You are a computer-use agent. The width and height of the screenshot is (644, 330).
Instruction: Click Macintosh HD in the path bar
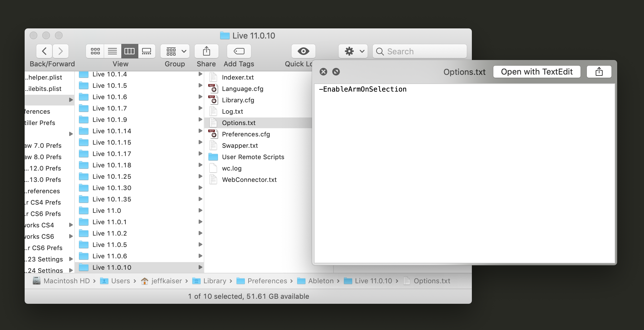[61, 281]
